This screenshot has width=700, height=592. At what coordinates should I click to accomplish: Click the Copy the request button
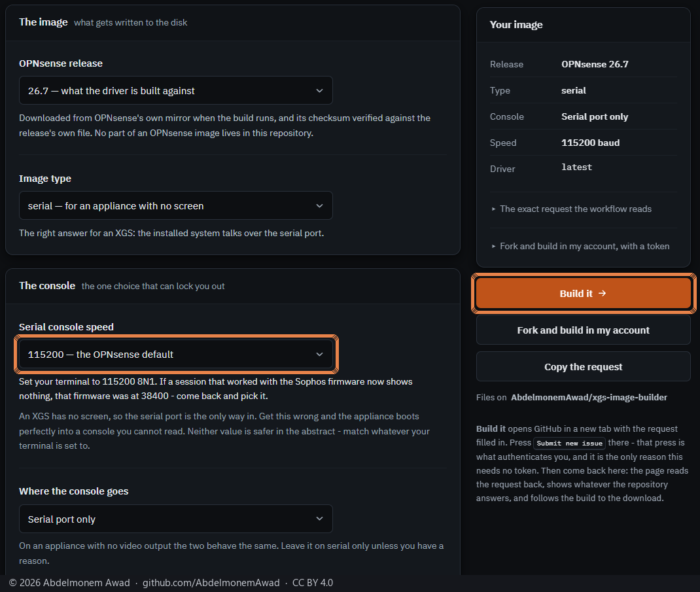584,367
